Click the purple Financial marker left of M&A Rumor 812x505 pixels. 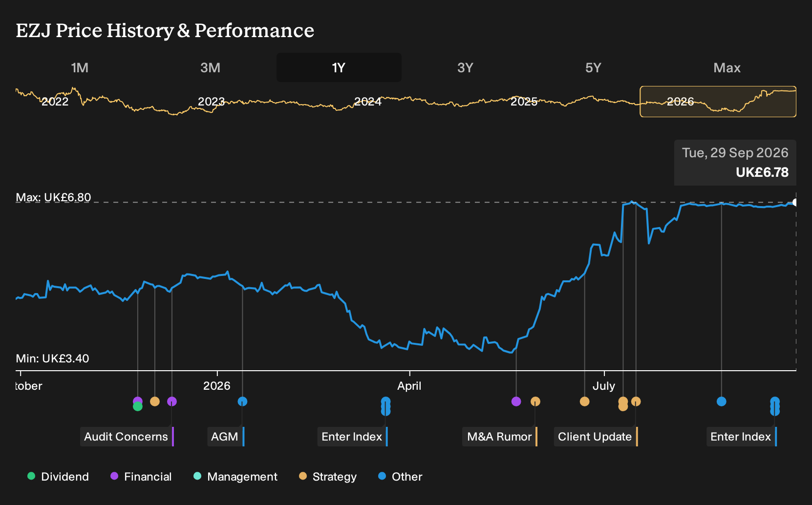[x=516, y=401]
